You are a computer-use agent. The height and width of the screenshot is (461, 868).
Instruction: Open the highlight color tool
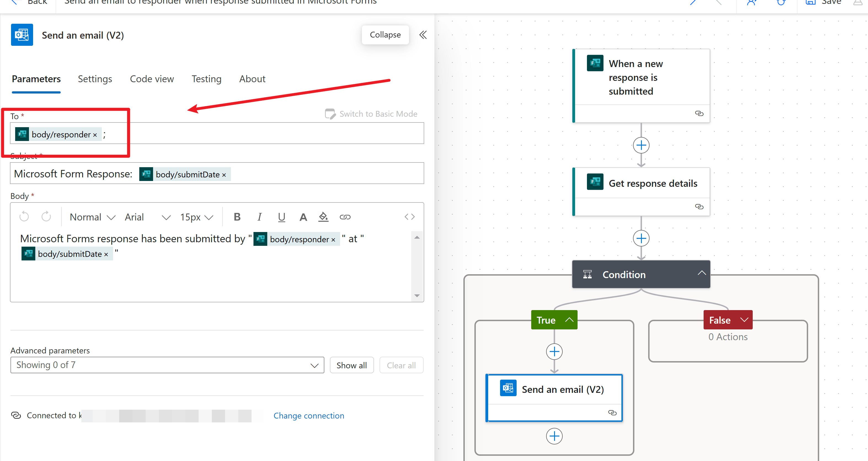[x=323, y=217]
